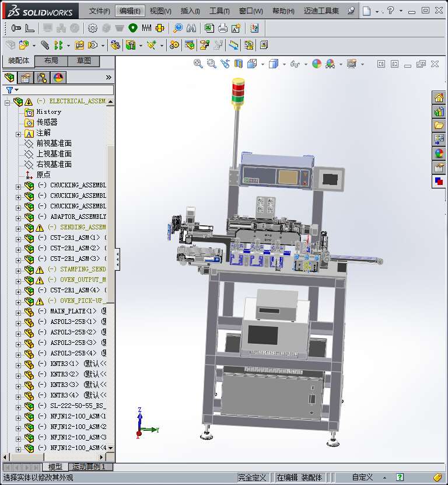This screenshot has width=448, height=485.
Task: Click the printer icon
Action: [223, 28]
